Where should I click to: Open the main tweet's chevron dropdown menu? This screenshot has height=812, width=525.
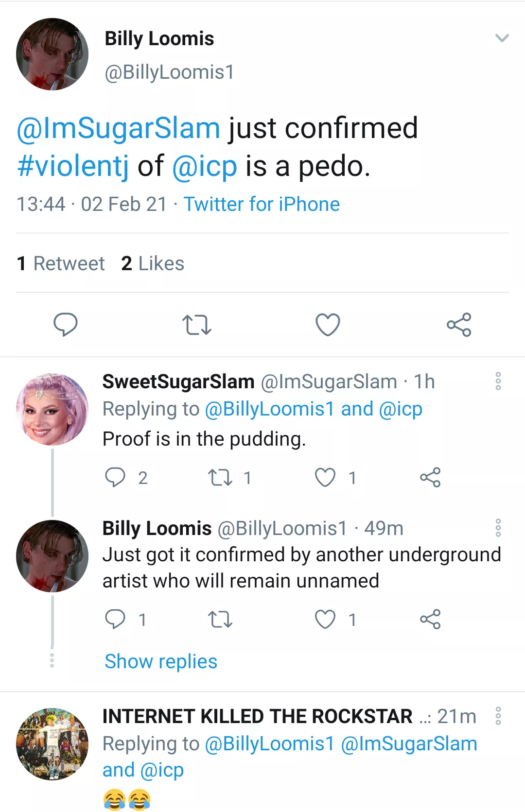click(502, 38)
